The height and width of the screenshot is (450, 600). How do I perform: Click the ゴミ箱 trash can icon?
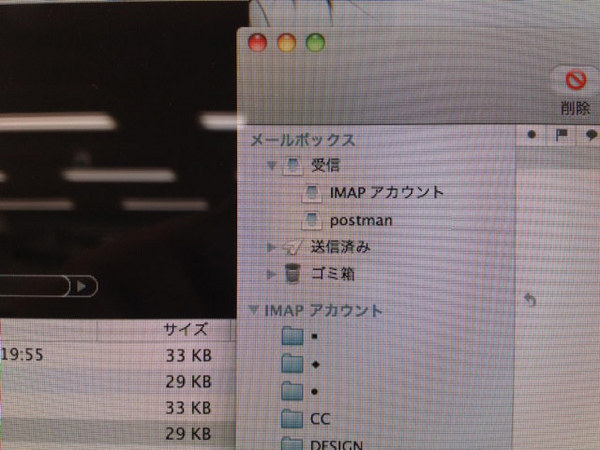[293, 273]
